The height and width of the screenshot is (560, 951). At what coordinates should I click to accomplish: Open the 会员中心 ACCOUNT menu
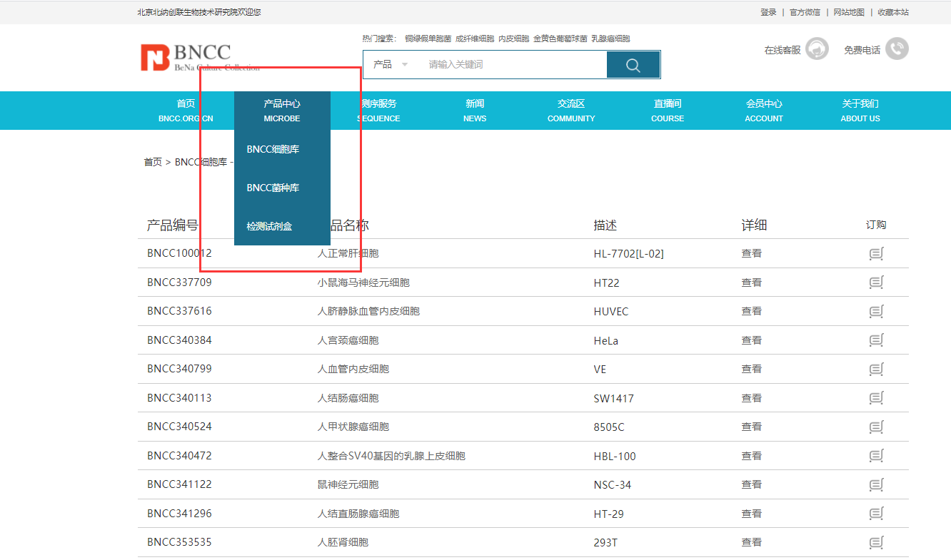point(764,111)
